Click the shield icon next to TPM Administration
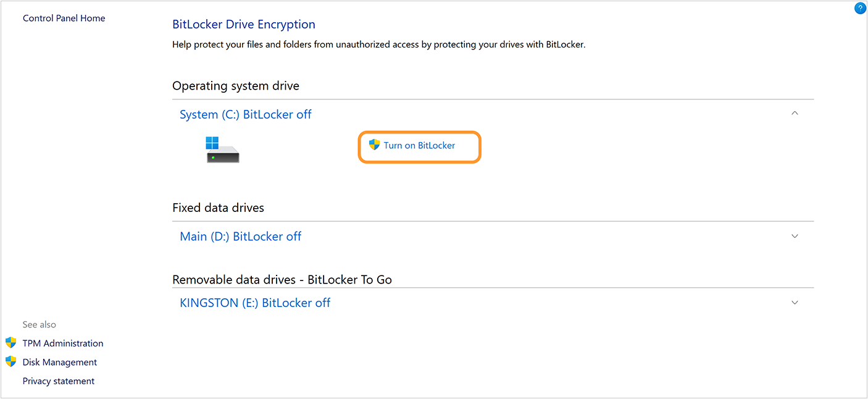Viewport: 868px width, 399px height. (11, 342)
